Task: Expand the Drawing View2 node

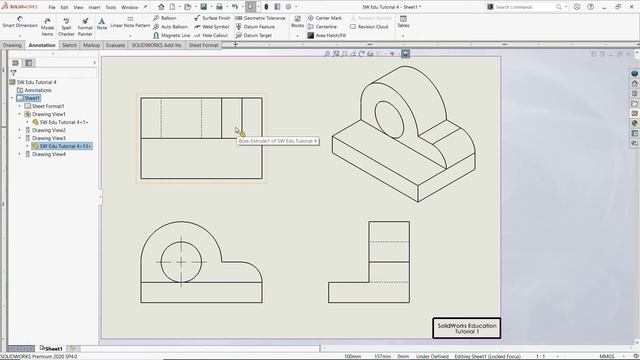Action: [x=20, y=130]
